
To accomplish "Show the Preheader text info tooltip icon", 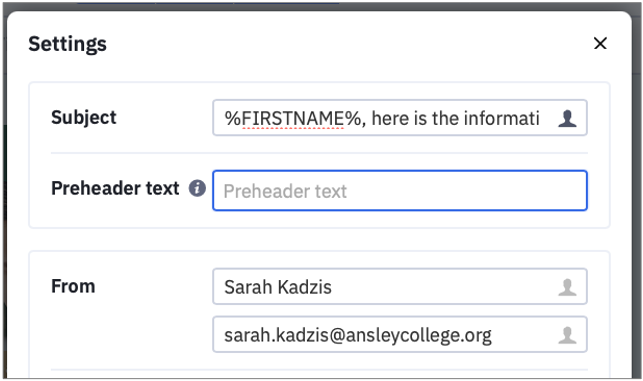I will pyautogui.click(x=197, y=188).
